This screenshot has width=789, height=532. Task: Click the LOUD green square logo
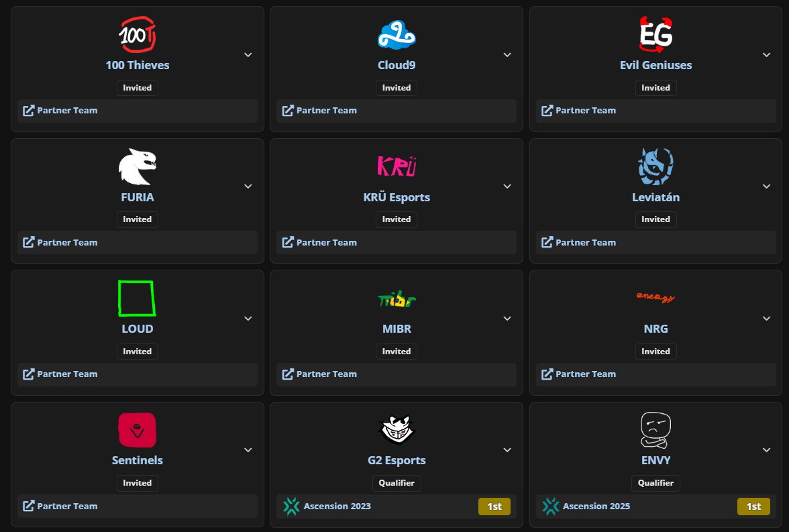tap(137, 298)
